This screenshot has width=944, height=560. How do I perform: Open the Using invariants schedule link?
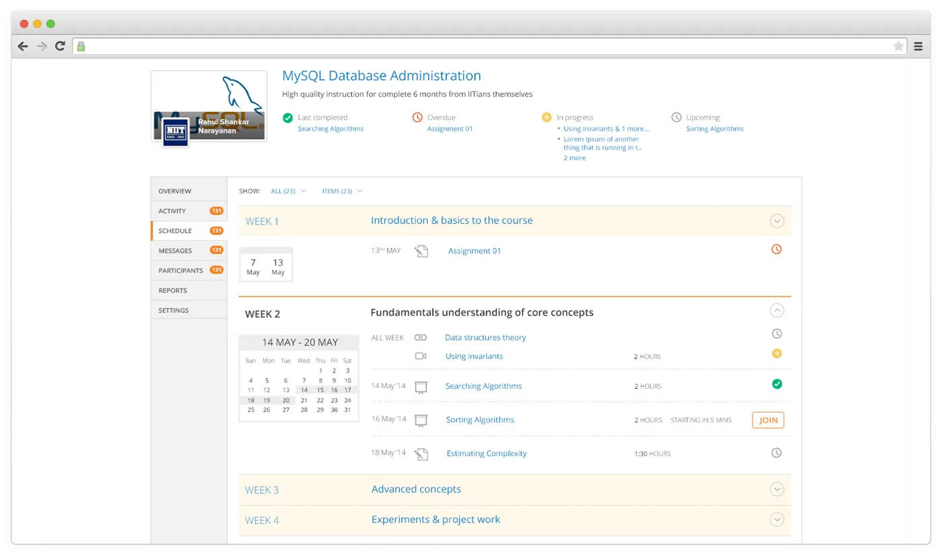tap(474, 356)
